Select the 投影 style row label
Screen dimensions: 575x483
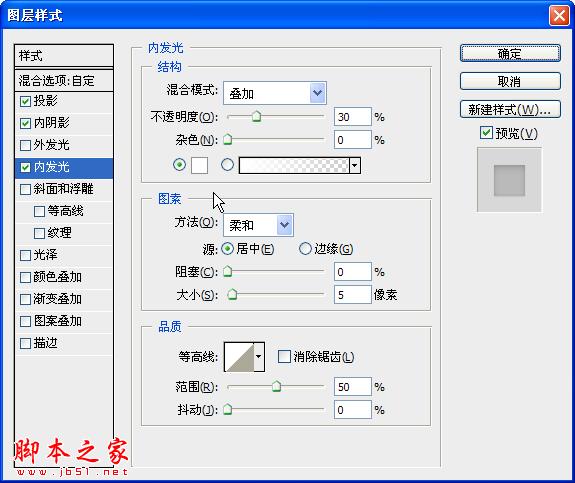point(45,101)
